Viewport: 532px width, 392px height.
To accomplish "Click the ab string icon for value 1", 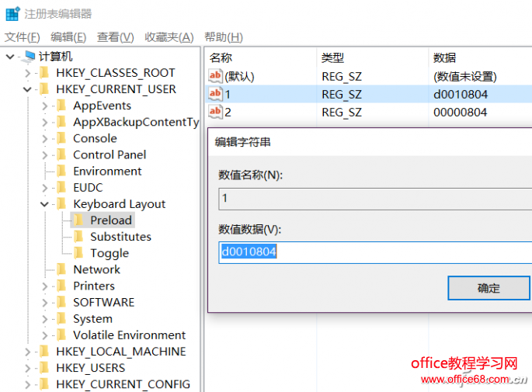I will 215,94.
